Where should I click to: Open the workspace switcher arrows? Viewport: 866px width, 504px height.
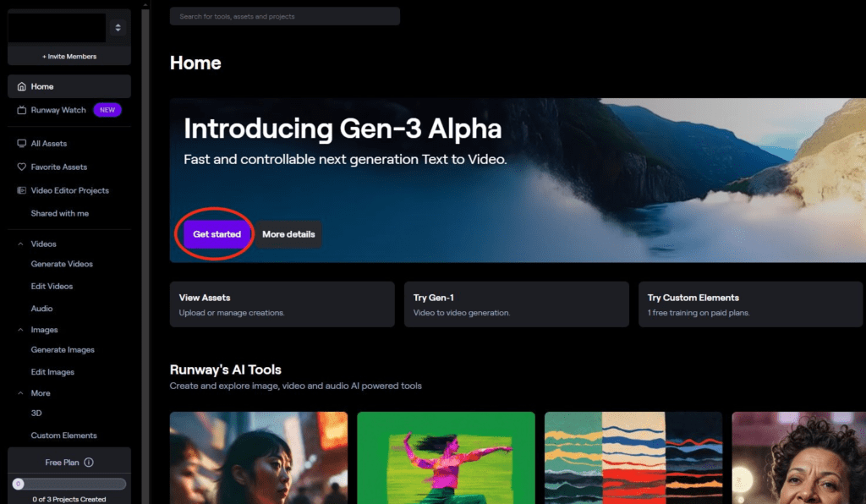click(x=118, y=28)
